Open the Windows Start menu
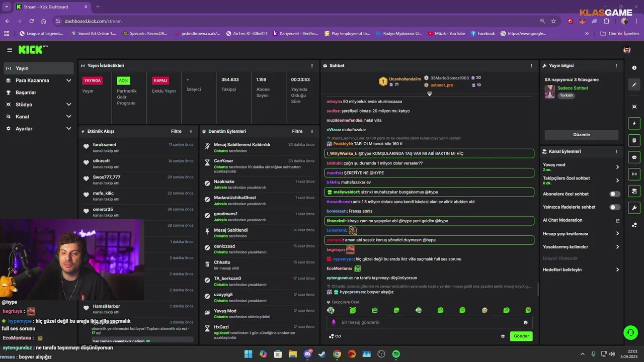This screenshot has height=362, width=644. point(248,354)
